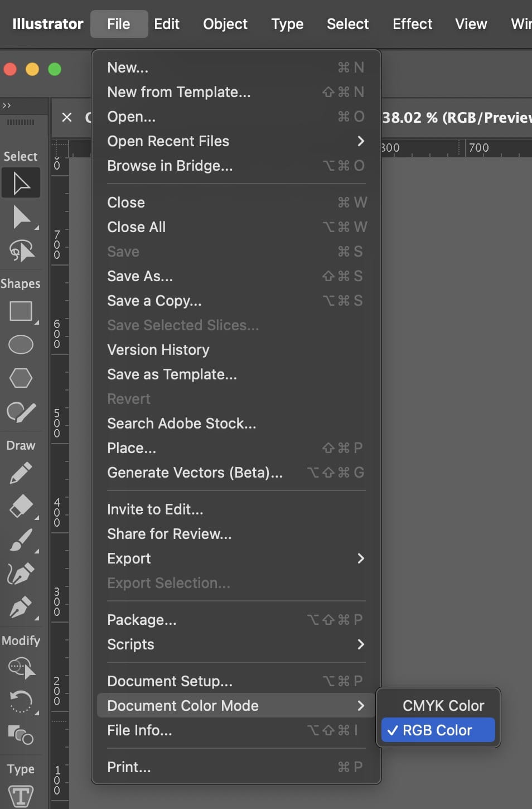Select the Eraser tool
Screen dimensions: 532x809
tap(21, 507)
